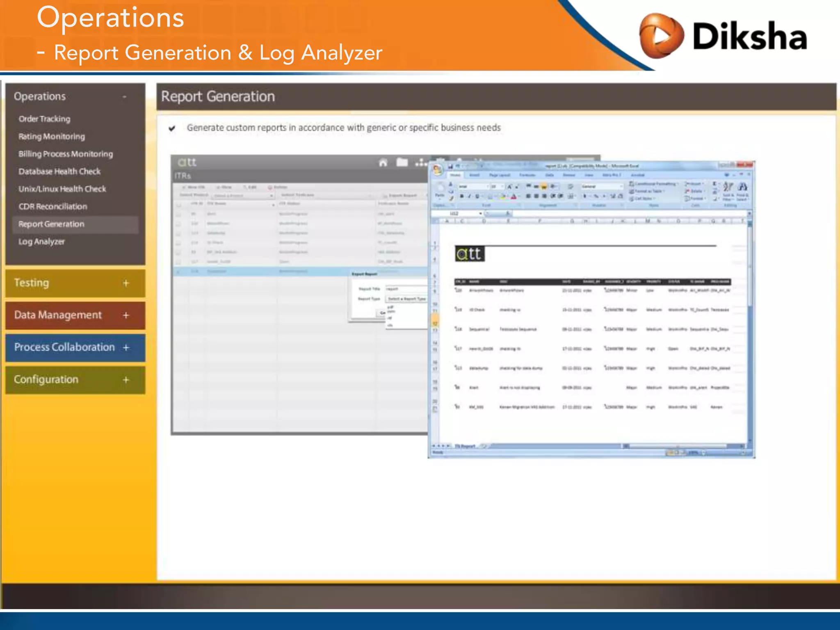The height and width of the screenshot is (630, 840).
Task: Click the Paste button in Excel ribbon
Action: [x=440, y=192]
